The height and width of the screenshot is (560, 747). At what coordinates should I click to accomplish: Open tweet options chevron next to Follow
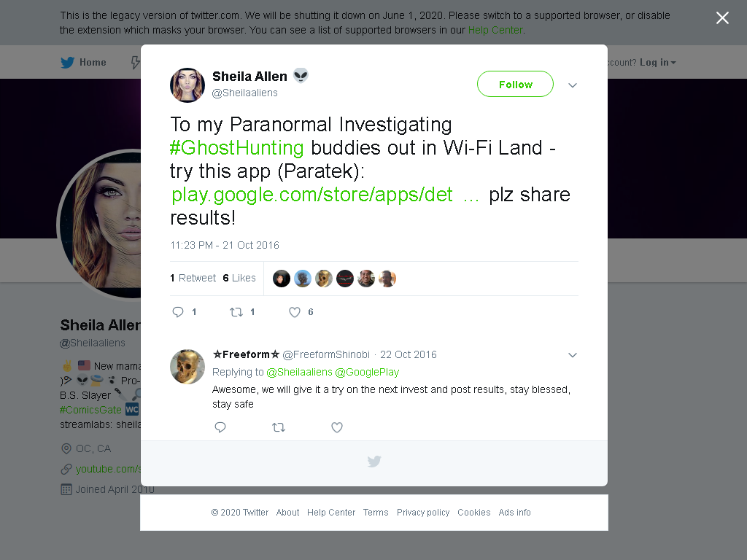coord(573,85)
